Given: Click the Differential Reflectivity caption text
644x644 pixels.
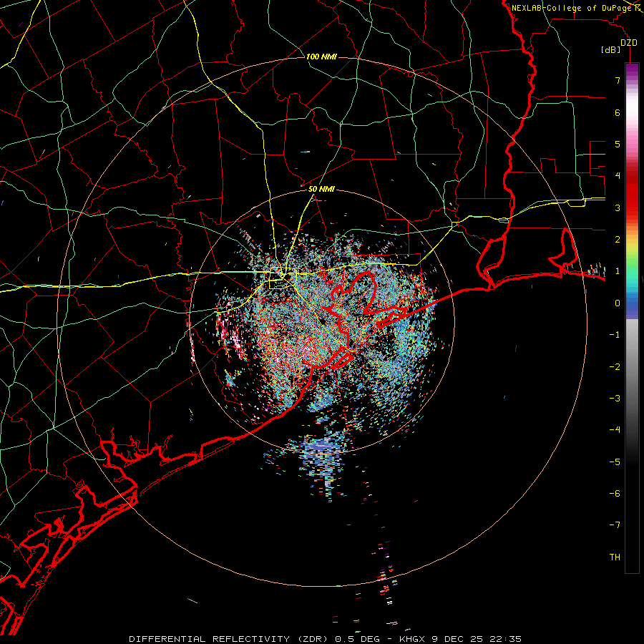Looking at the screenshot, I should 326,639.
